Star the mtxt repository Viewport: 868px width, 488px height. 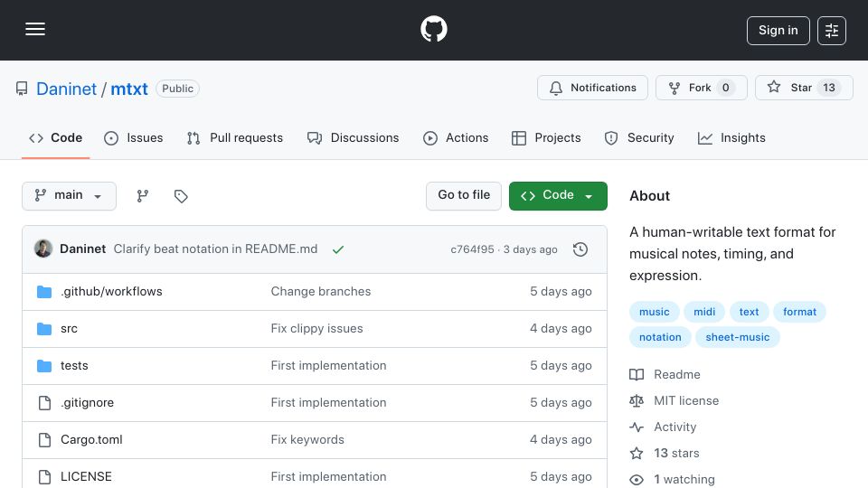tap(804, 88)
